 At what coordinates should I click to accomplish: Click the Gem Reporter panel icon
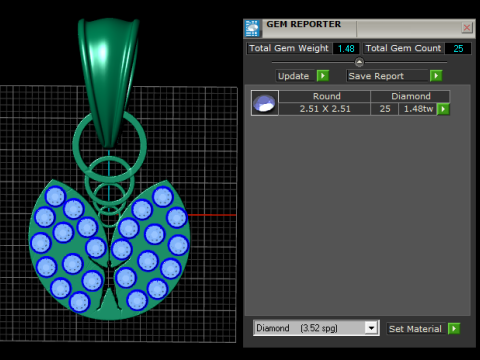(x=252, y=28)
